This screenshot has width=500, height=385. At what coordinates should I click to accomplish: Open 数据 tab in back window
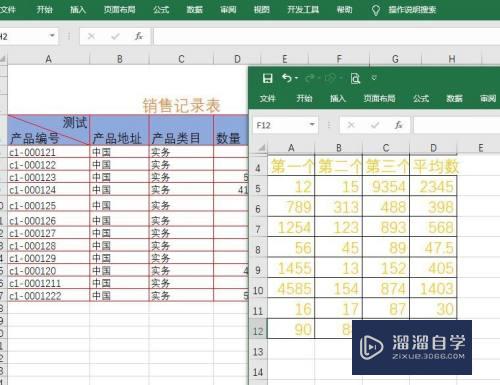(194, 9)
